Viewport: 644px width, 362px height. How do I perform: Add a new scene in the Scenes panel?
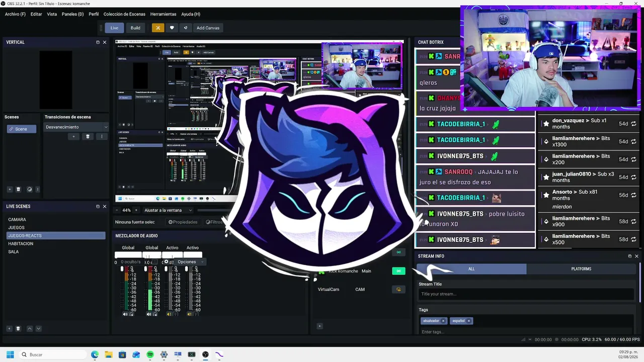[x=10, y=190]
